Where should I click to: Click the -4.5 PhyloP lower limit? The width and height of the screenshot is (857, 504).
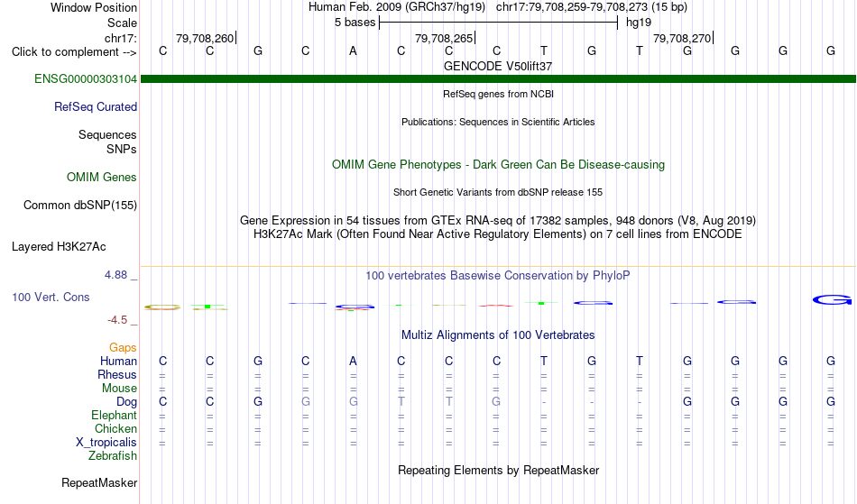pyautogui.click(x=117, y=320)
